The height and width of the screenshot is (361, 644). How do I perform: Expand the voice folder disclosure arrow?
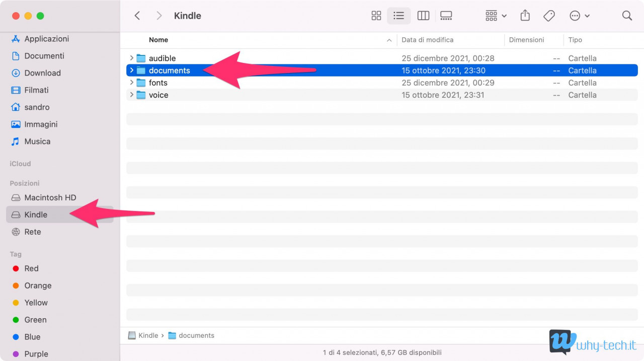click(131, 95)
